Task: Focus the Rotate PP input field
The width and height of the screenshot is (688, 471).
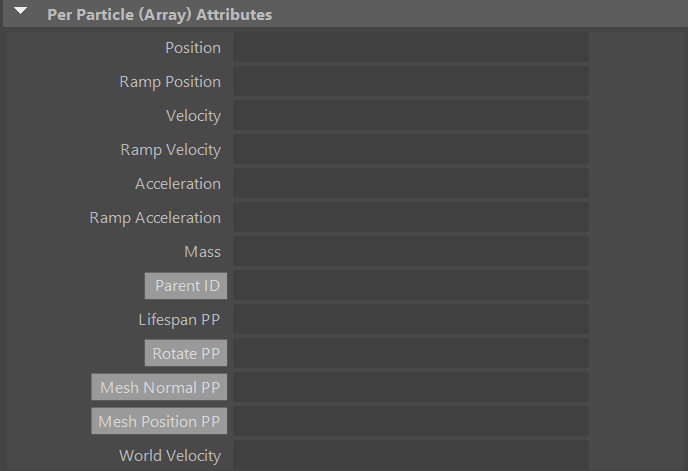Action: pos(410,354)
